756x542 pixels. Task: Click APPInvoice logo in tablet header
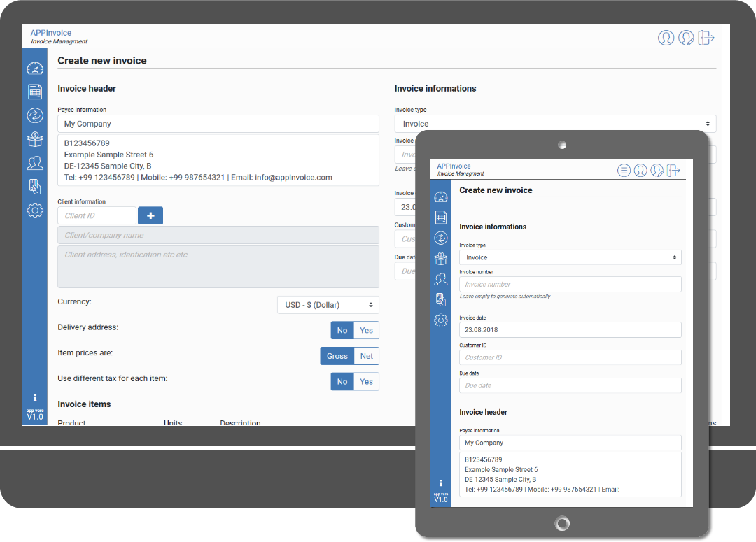click(454, 166)
